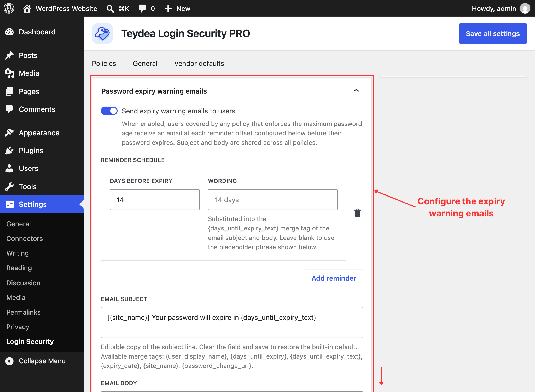535x392 pixels.
Task: Click the plus New icon
Action: click(168, 9)
